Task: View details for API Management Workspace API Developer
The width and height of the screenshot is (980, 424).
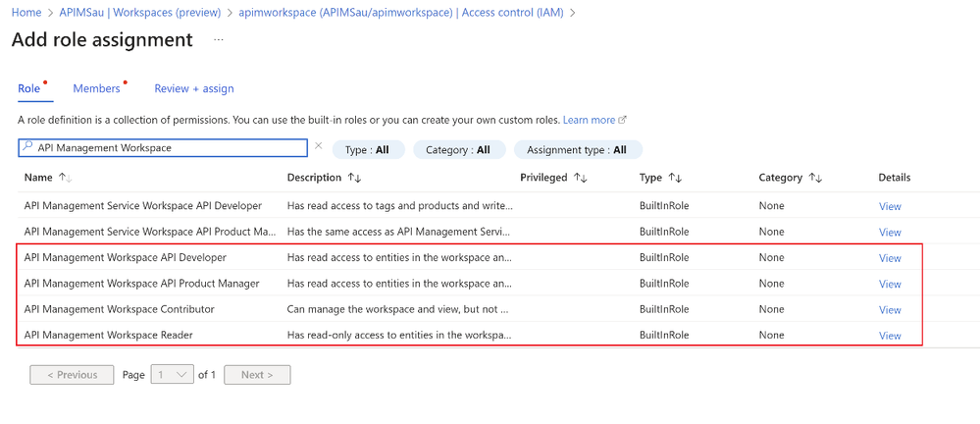Action: click(x=890, y=258)
